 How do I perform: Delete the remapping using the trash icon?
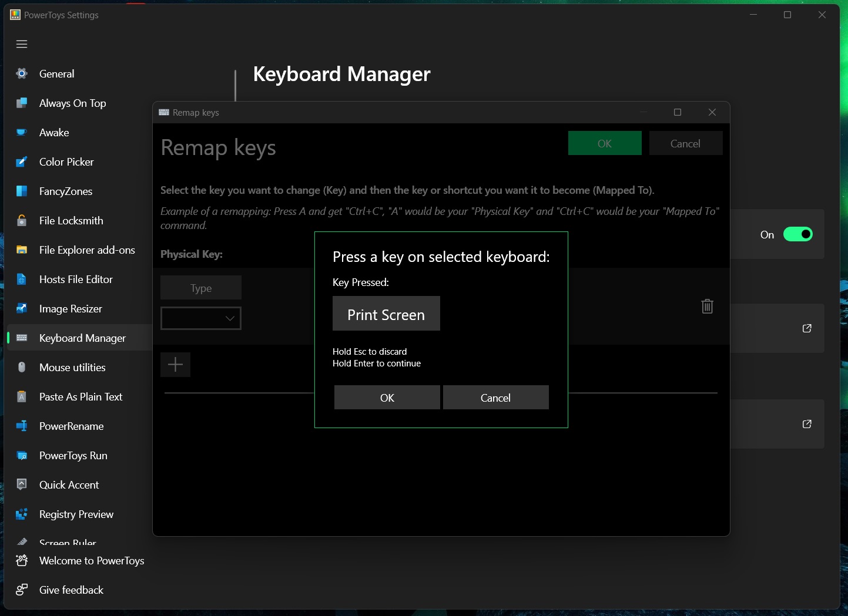click(x=707, y=306)
